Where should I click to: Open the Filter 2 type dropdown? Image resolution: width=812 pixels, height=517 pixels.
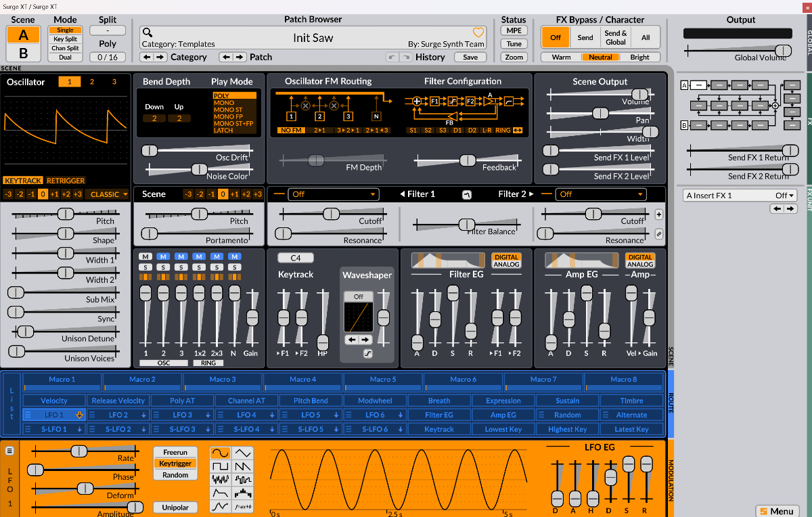click(600, 194)
